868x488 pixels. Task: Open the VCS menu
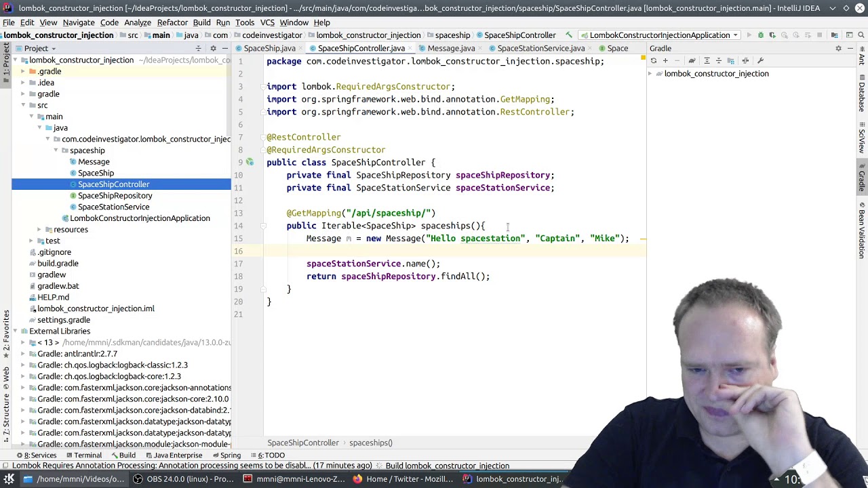(267, 22)
